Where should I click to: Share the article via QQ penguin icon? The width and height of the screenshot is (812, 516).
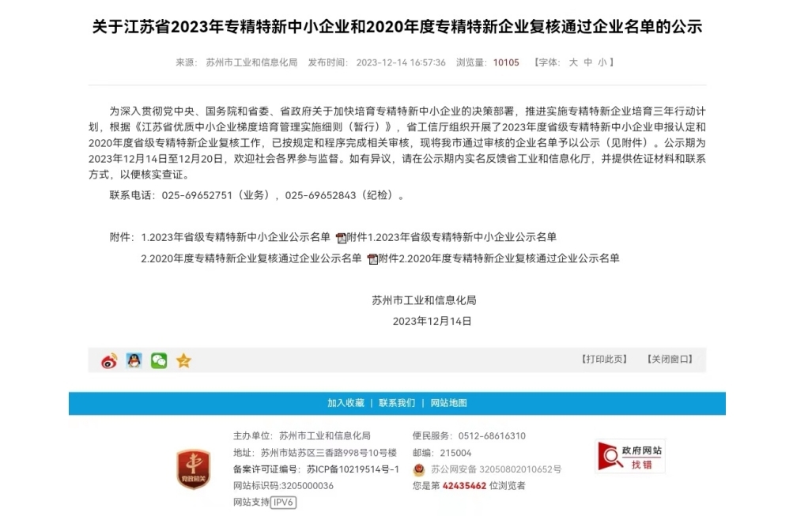click(x=134, y=360)
